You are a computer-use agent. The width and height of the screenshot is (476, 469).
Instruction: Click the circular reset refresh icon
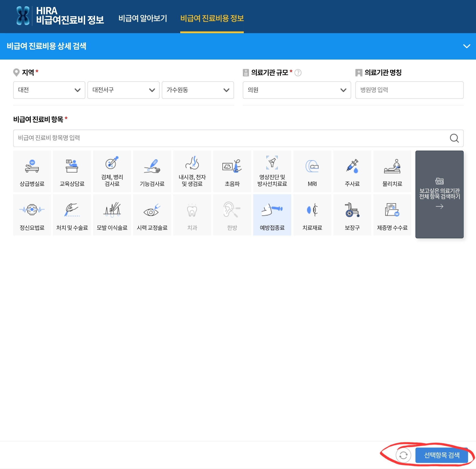coord(403,455)
